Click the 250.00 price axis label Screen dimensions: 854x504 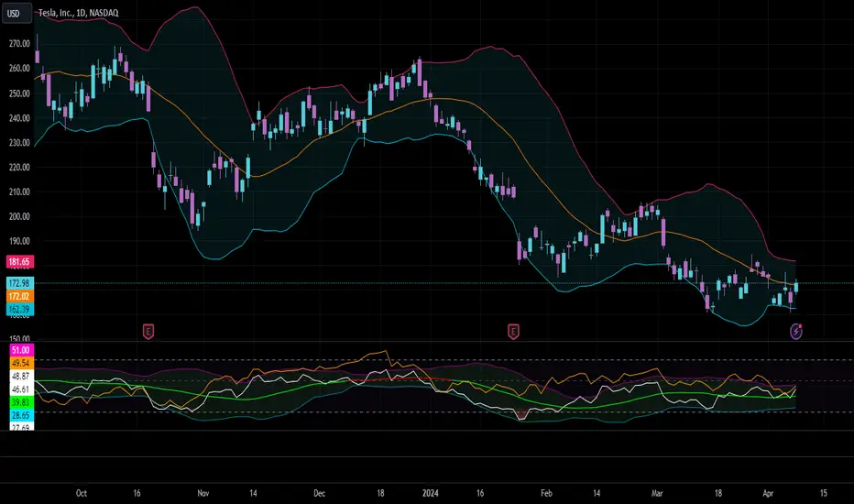pyautogui.click(x=19, y=93)
